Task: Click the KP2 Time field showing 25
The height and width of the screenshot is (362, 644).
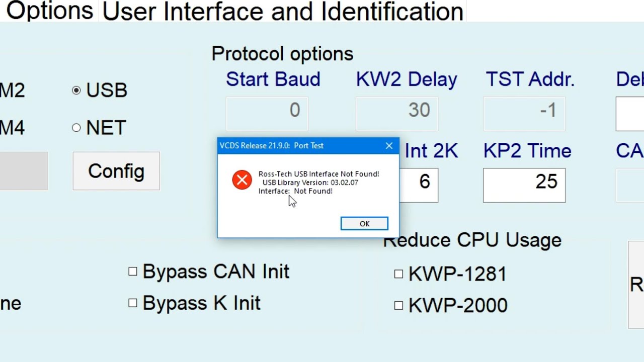Action: point(524,185)
